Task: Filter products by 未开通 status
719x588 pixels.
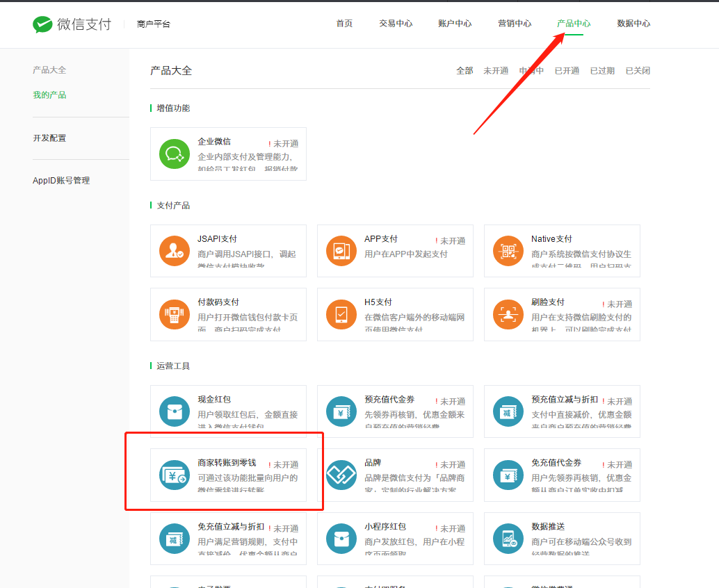Action: (496, 71)
